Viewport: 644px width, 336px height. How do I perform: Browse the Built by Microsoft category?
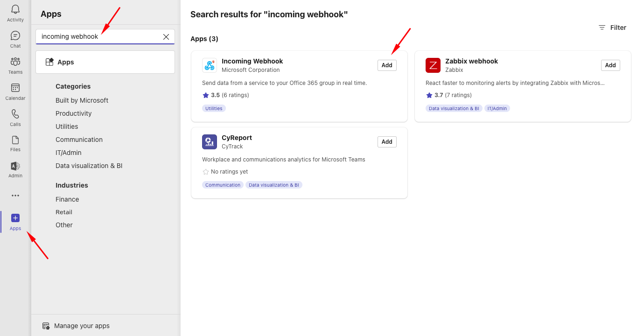pos(82,100)
